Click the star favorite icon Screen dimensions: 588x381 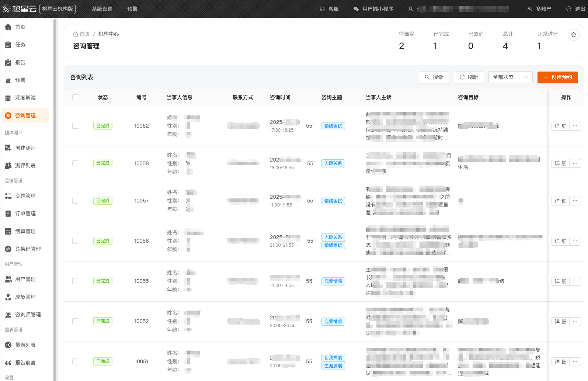(573, 35)
